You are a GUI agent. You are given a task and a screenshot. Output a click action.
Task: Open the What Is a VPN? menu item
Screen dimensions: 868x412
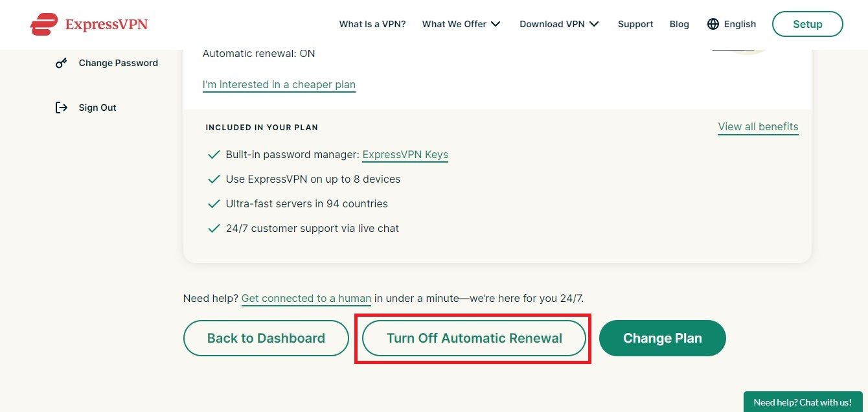(x=372, y=24)
